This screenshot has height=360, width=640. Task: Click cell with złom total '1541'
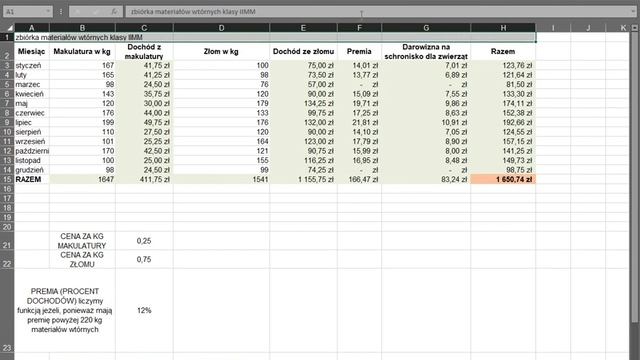[x=221, y=179]
